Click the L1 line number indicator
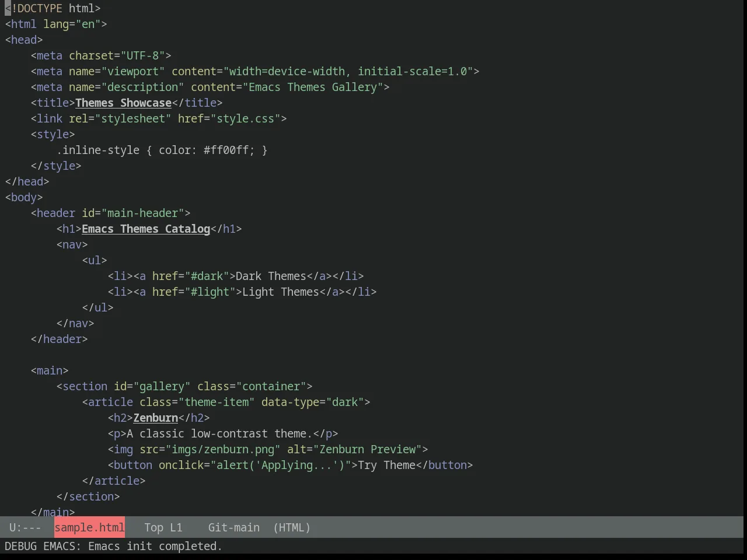Image resolution: width=747 pixels, height=560 pixels. click(176, 527)
